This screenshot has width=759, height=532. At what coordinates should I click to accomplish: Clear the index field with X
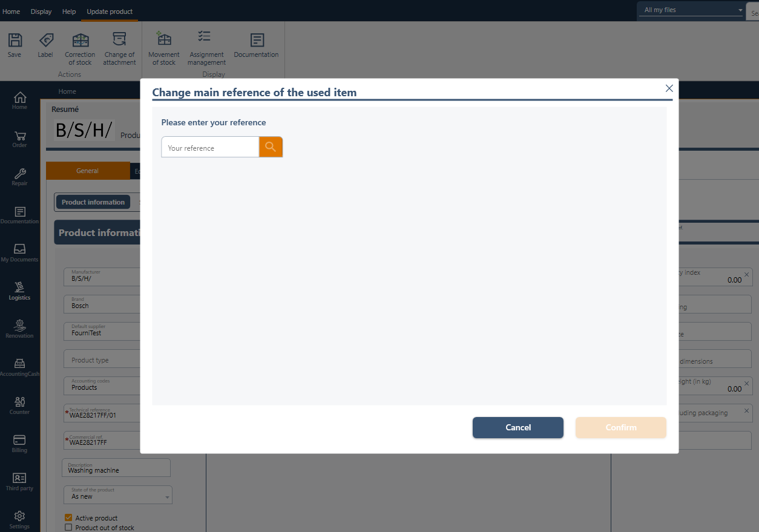coord(746,275)
